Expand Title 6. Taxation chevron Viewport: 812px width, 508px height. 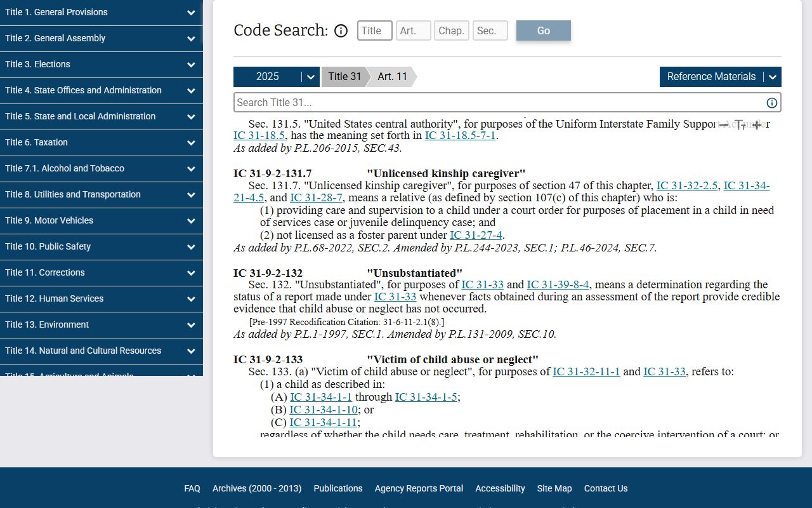(x=191, y=143)
